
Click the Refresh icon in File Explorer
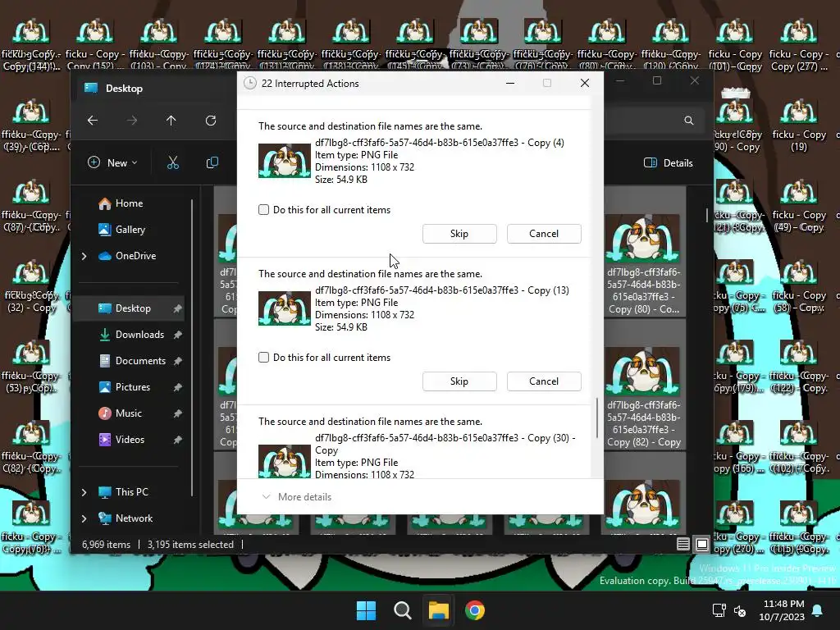pyautogui.click(x=211, y=121)
